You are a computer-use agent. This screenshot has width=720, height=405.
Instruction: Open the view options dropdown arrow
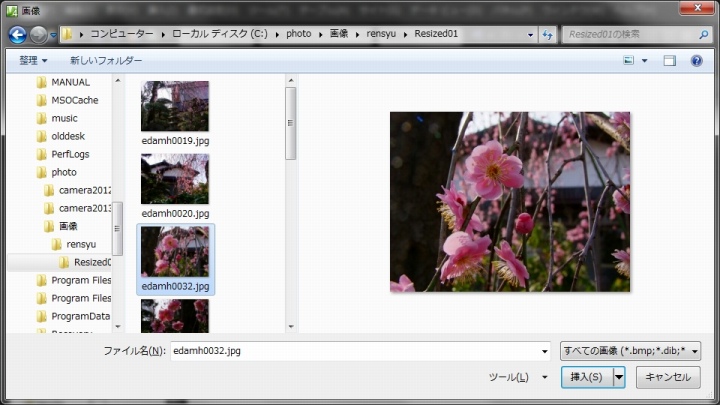click(x=644, y=60)
